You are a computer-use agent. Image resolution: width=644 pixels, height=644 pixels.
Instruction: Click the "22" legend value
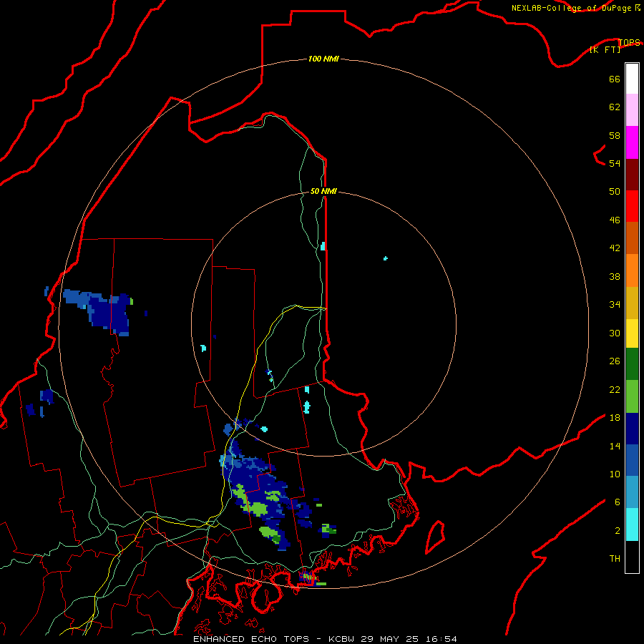point(615,389)
